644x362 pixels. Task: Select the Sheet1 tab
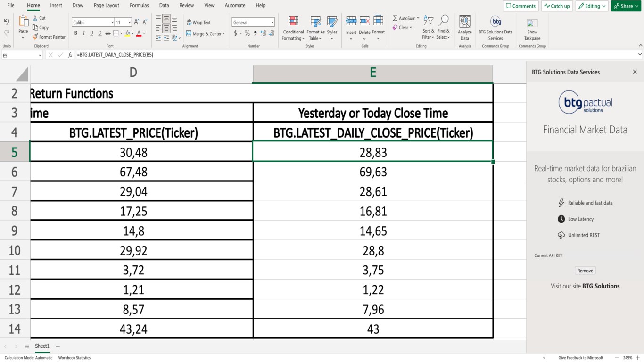(42, 346)
